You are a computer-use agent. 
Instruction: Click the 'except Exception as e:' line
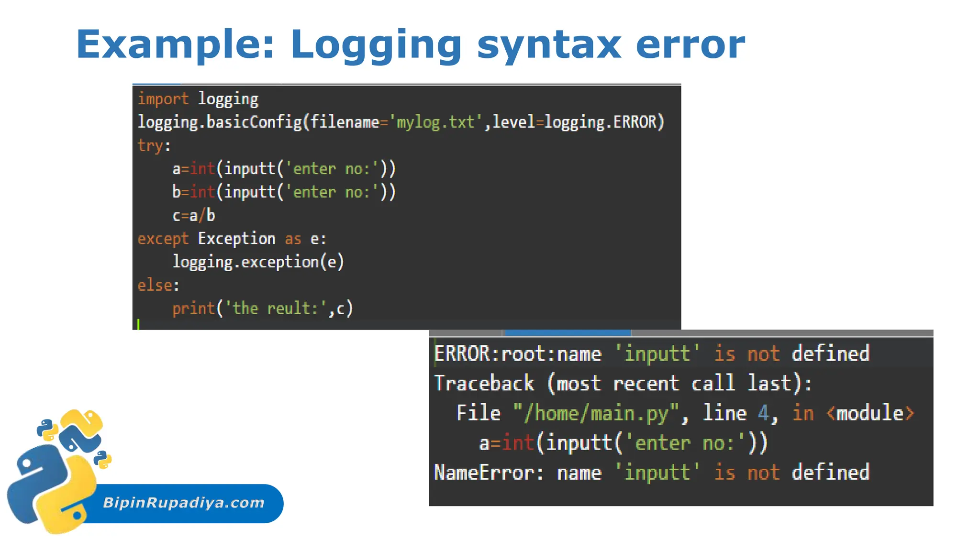coord(232,239)
